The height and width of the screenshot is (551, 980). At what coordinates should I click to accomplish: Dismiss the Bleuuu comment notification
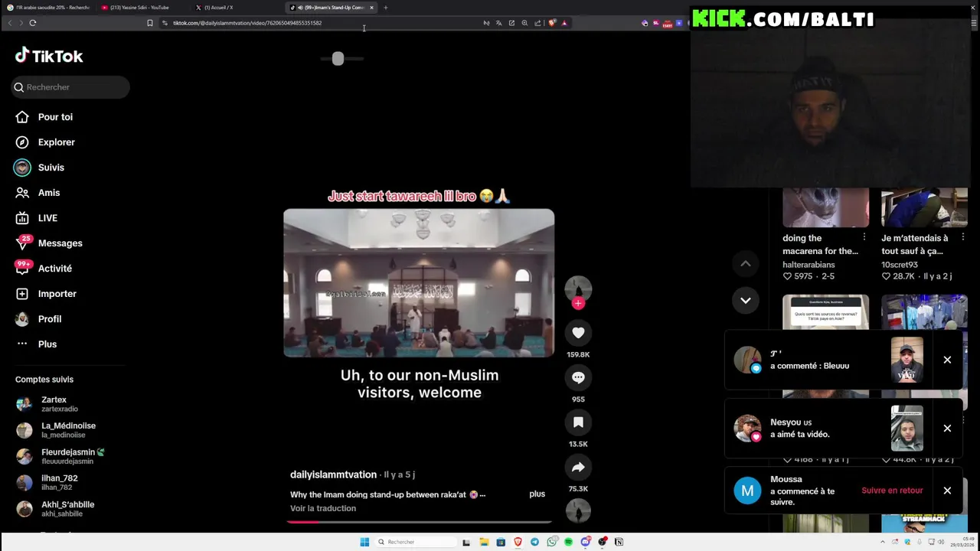tap(947, 360)
